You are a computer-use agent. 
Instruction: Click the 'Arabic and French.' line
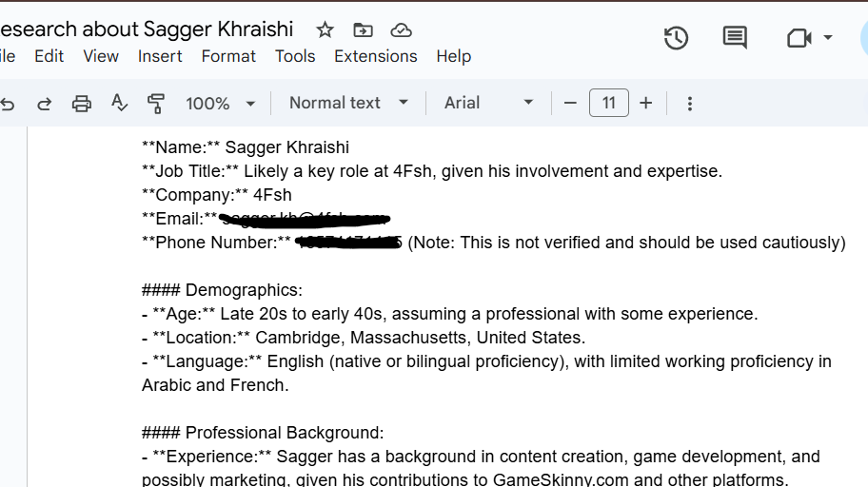point(215,386)
